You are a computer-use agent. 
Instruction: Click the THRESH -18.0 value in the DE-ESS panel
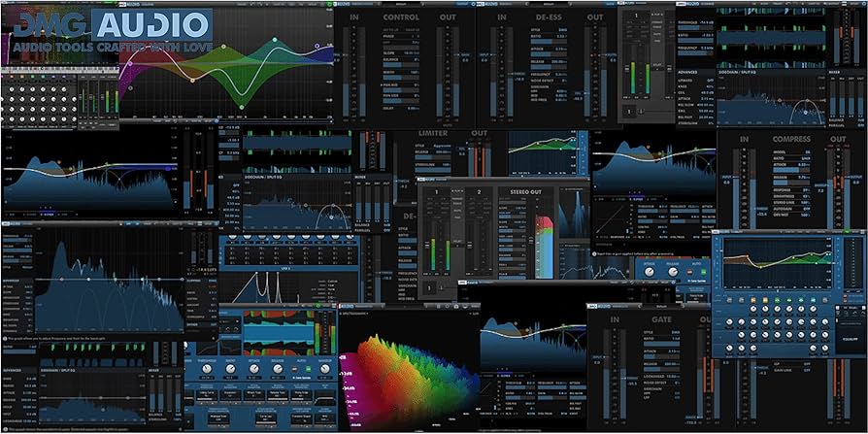[x=519, y=80]
